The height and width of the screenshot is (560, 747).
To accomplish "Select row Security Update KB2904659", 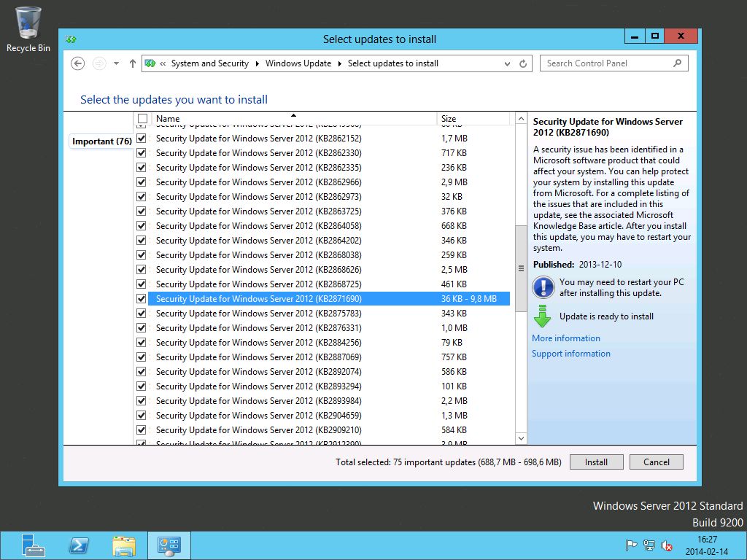I will point(329,416).
